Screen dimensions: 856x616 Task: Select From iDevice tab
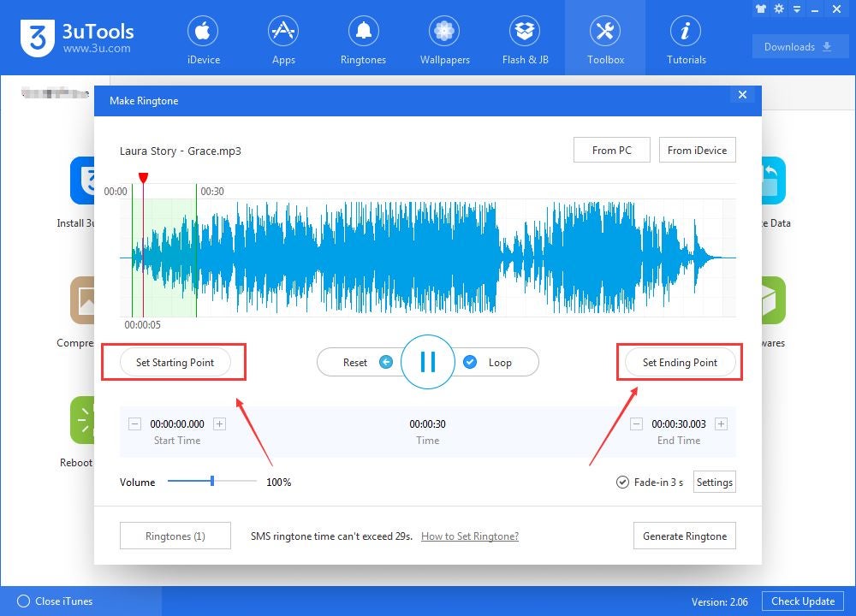point(697,150)
